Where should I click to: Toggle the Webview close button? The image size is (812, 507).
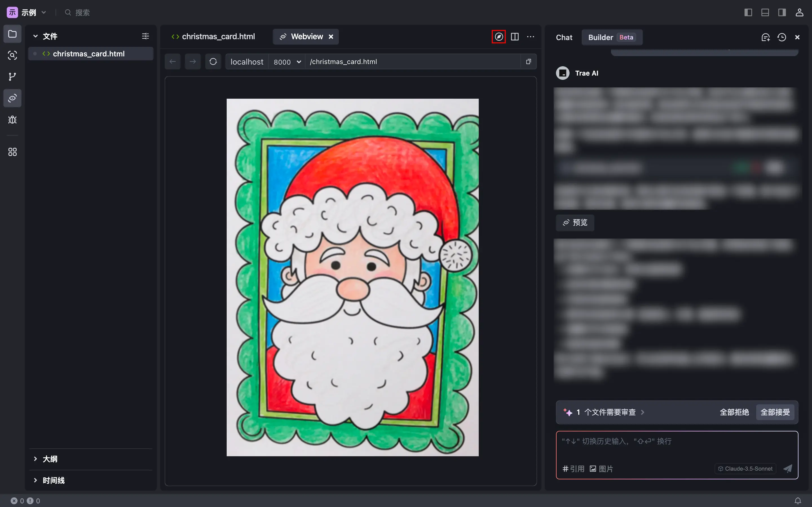[x=330, y=37]
